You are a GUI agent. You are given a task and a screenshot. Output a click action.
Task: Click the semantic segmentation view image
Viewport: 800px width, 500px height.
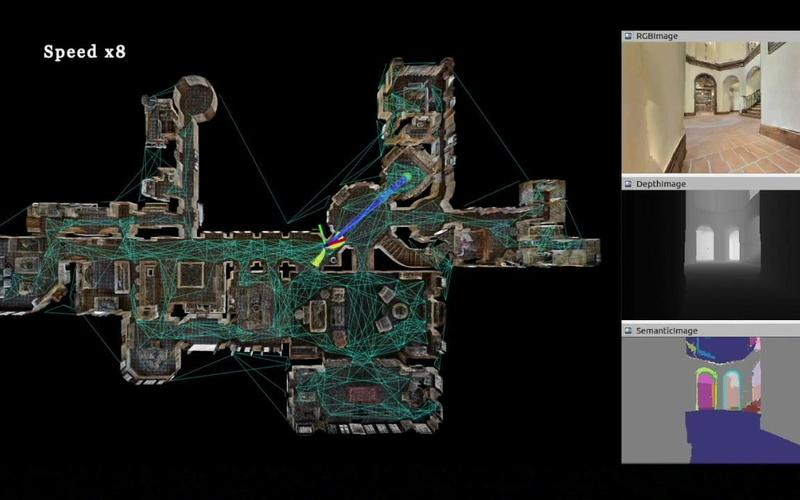click(710, 400)
